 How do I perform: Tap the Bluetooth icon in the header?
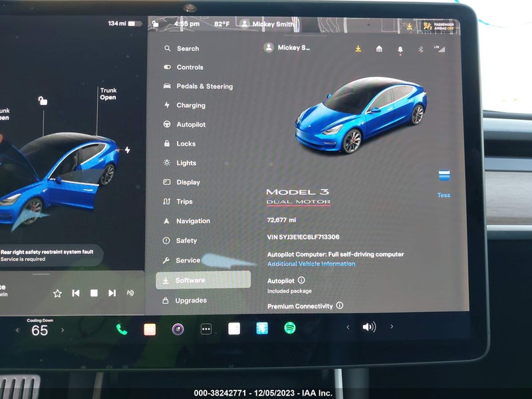point(421,49)
